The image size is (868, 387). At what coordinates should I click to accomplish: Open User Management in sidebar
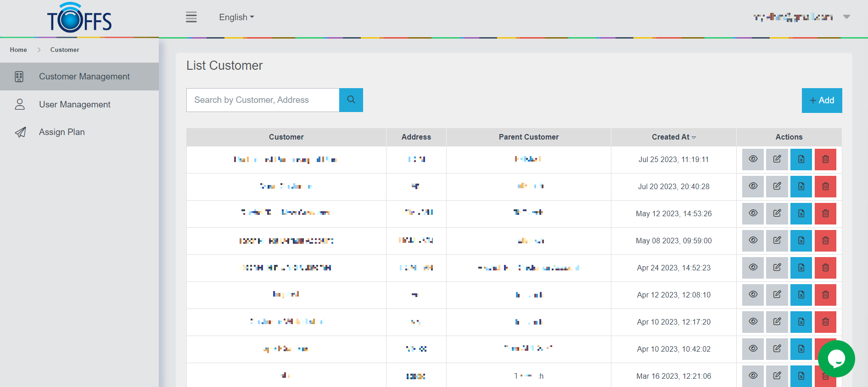click(74, 105)
